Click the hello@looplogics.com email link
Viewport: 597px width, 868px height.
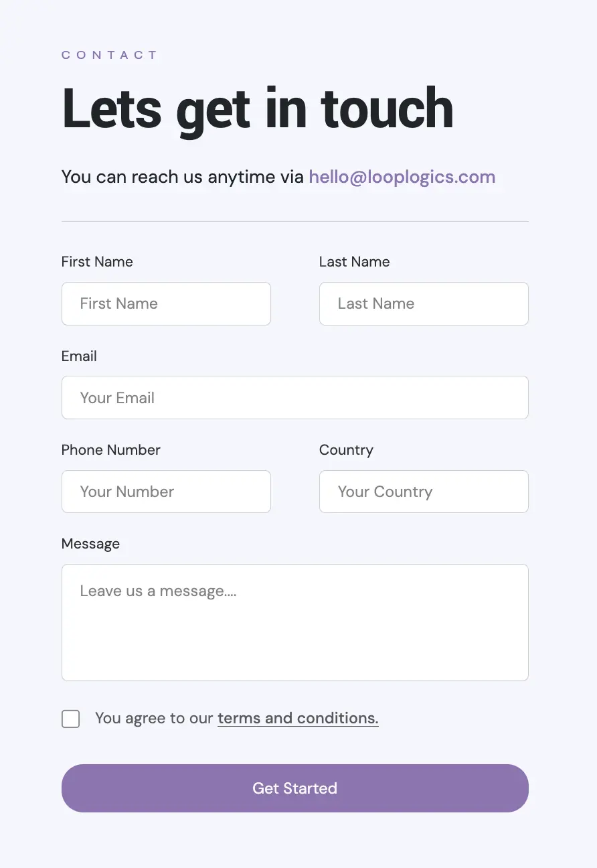pyautogui.click(x=402, y=177)
